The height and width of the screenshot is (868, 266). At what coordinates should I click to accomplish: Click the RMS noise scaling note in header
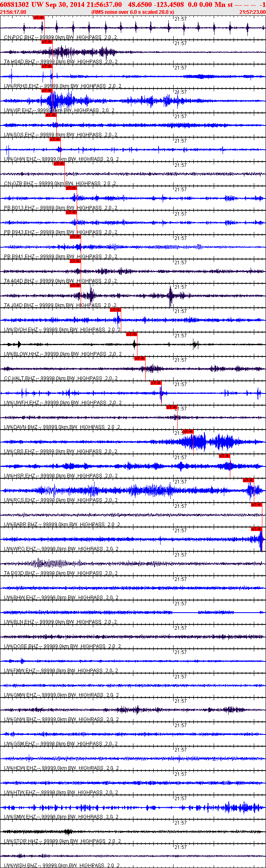pos(133,12)
